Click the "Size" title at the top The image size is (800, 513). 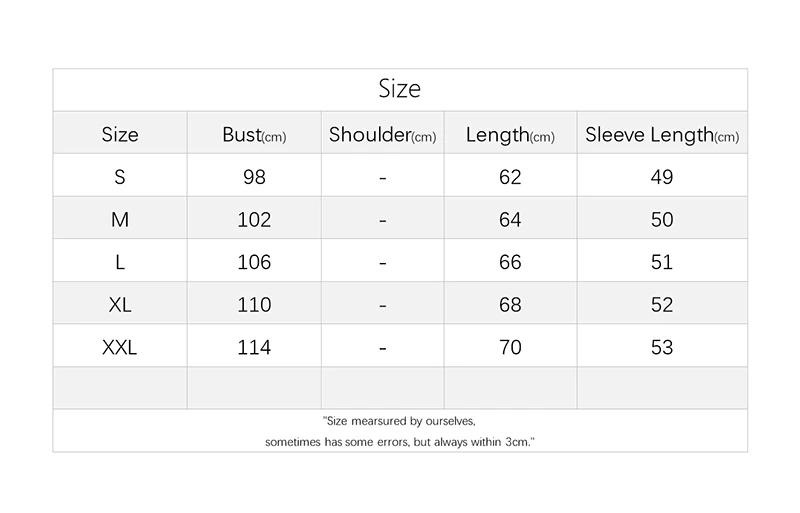click(400, 89)
